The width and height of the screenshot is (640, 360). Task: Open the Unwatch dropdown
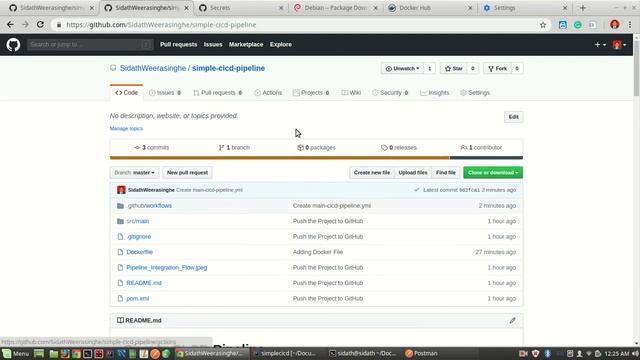click(402, 69)
